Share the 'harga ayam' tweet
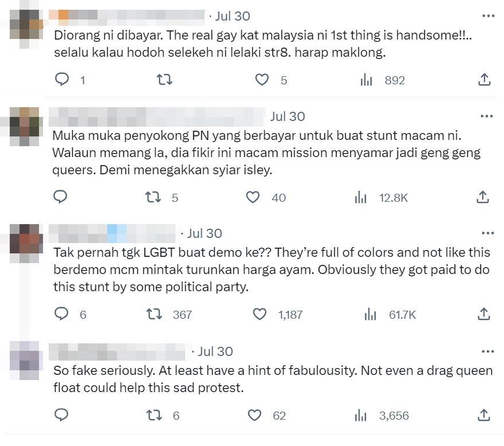 coord(484,314)
